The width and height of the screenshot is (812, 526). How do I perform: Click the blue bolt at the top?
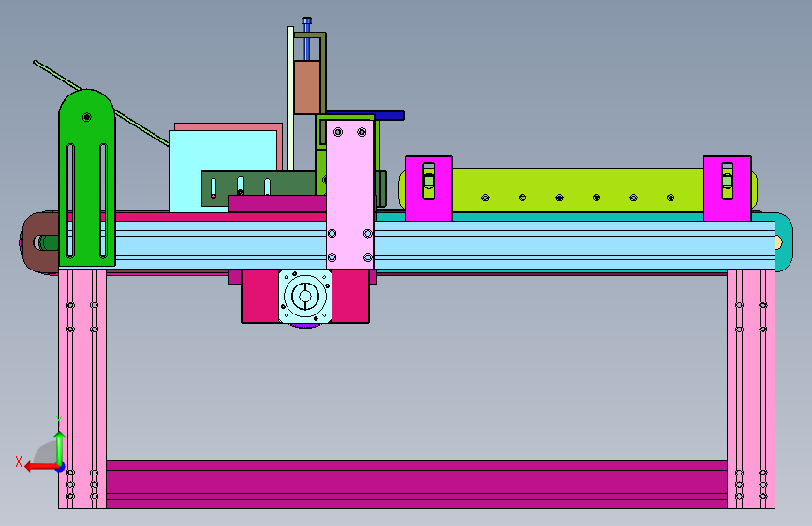pos(306,37)
